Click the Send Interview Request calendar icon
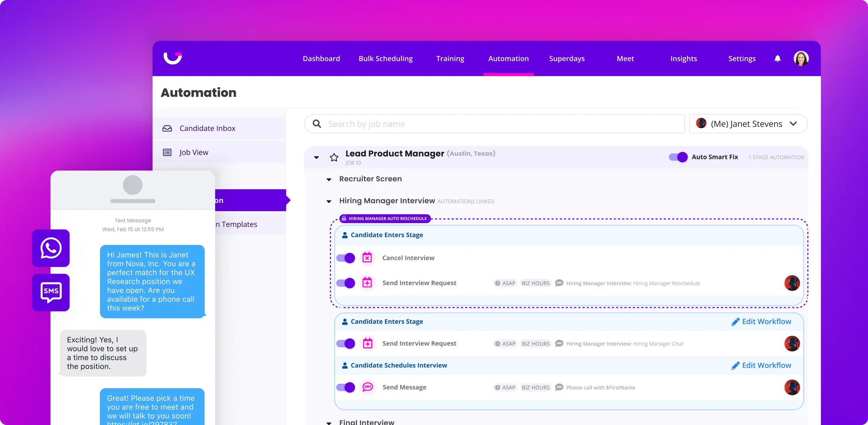 pyautogui.click(x=367, y=283)
